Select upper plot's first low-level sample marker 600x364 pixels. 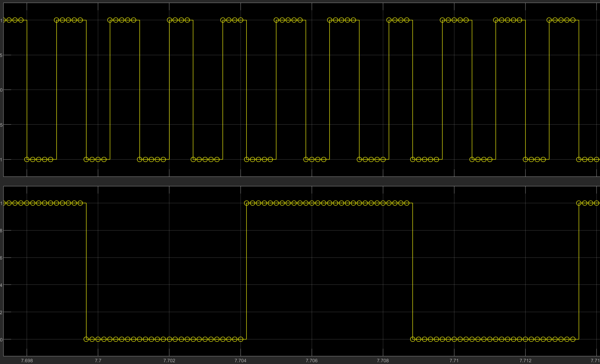tap(27, 159)
